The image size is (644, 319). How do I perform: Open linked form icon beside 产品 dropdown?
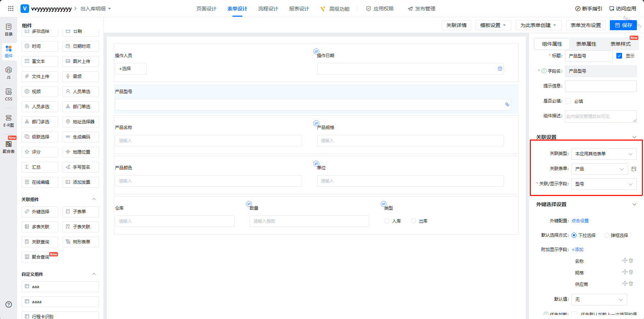634,169
